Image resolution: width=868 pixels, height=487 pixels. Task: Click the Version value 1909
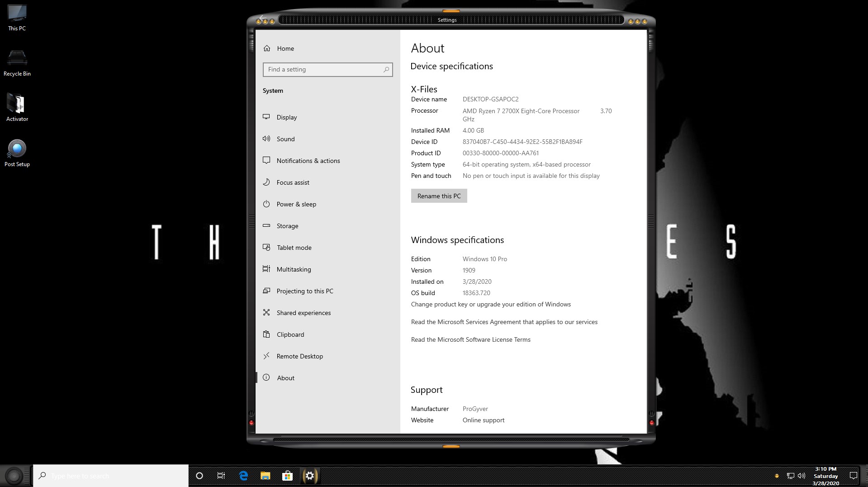pyautogui.click(x=469, y=270)
